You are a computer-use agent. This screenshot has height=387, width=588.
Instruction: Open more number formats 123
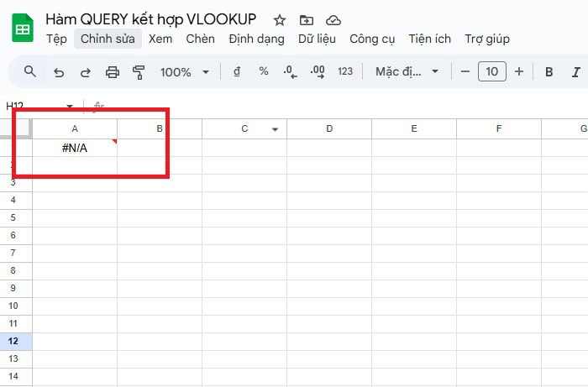[x=344, y=72]
